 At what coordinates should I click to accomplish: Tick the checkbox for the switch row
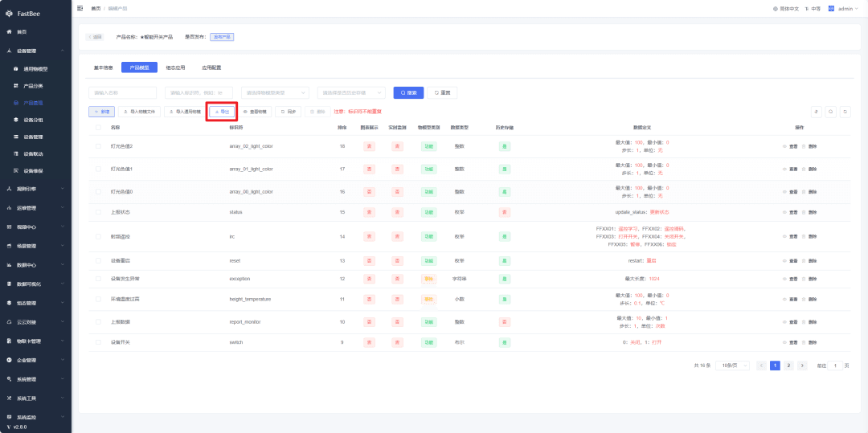98,342
